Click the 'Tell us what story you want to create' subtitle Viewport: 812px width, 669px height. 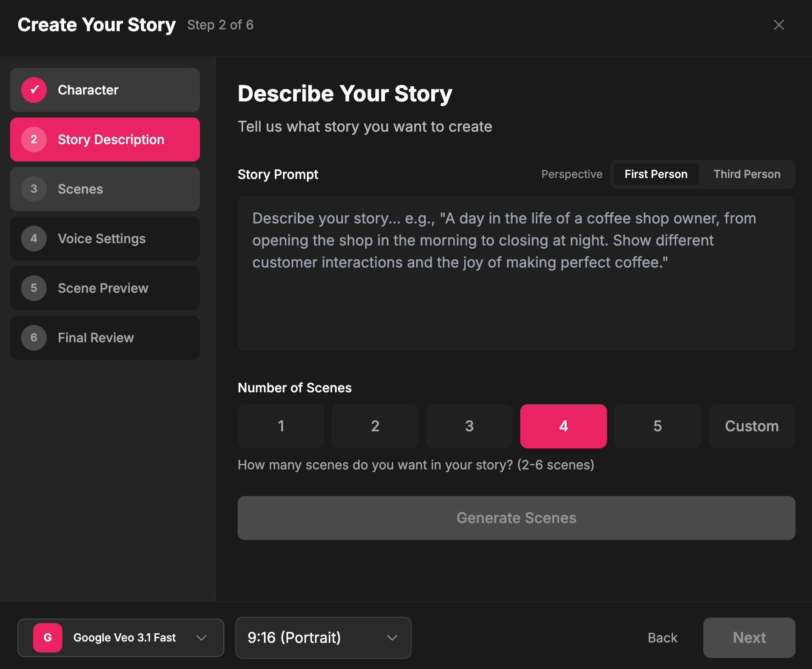point(365,127)
